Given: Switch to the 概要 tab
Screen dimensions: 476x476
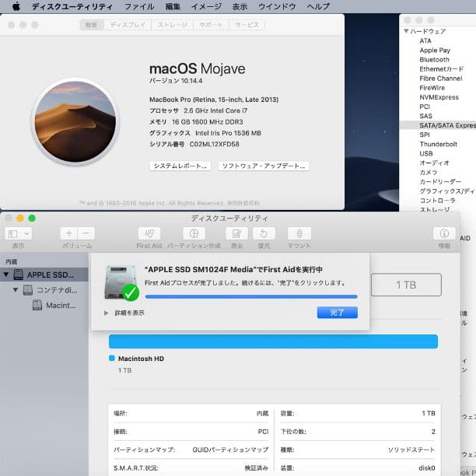Looking at the screenshot, I should click(x=91, y=25).
